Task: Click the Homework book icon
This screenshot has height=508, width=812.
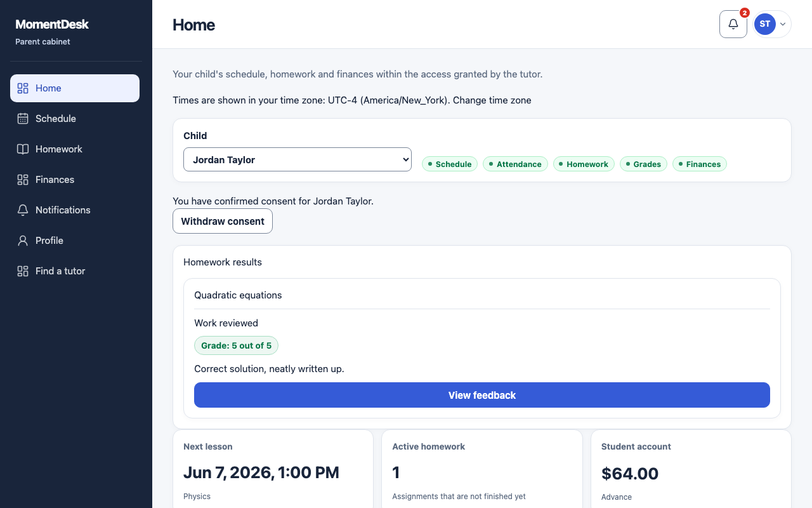Action: [x=23, y=149]
